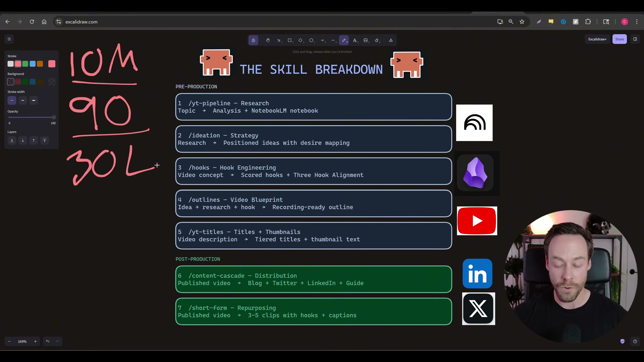Viewport: 644px width, 362px height.
Task: Select the Line tool
Action: click(333, 40)
